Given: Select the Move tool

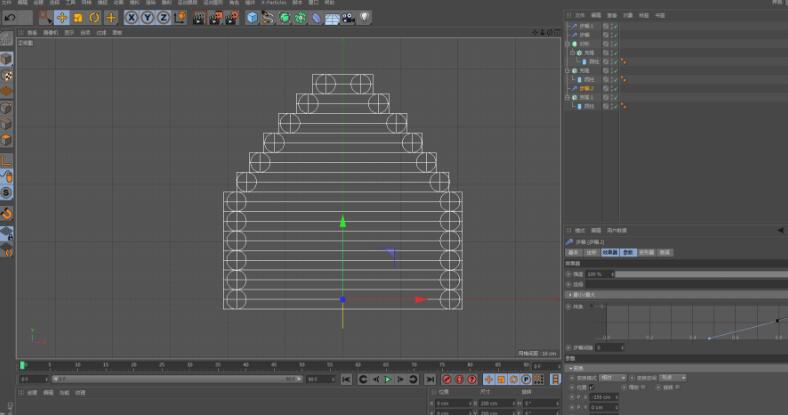Looking at the screenshot, I should click(62, 17).
